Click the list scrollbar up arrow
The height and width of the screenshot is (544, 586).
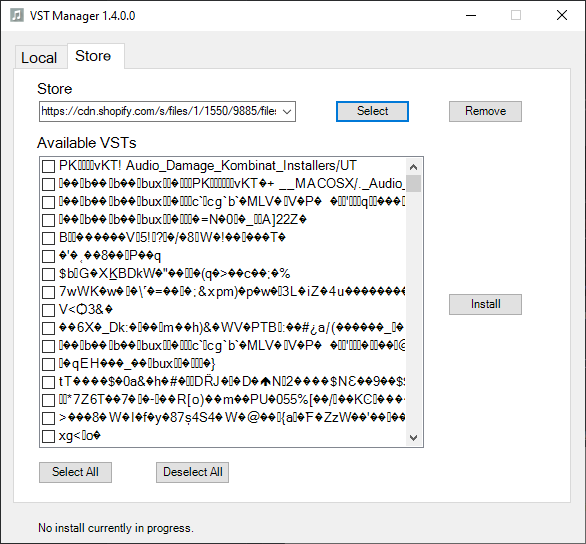(413, 167)
